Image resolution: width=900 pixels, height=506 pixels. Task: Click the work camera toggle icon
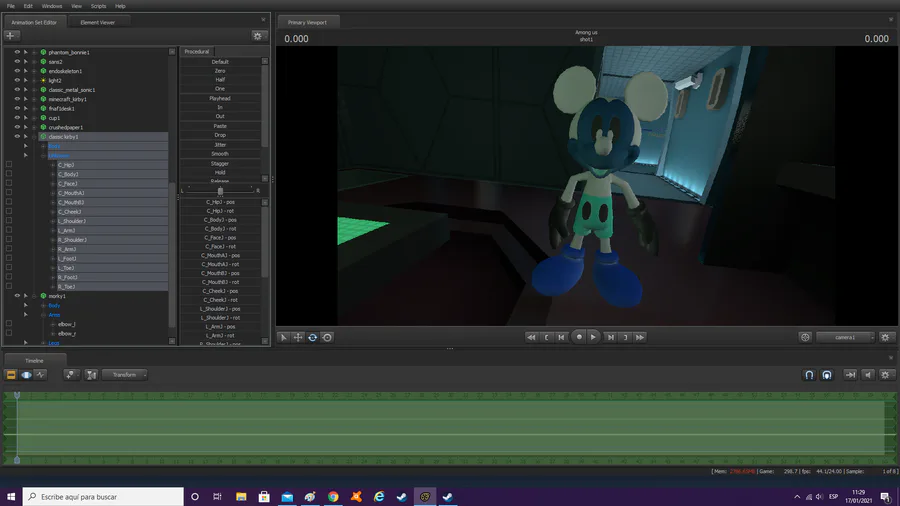point(805,337)
